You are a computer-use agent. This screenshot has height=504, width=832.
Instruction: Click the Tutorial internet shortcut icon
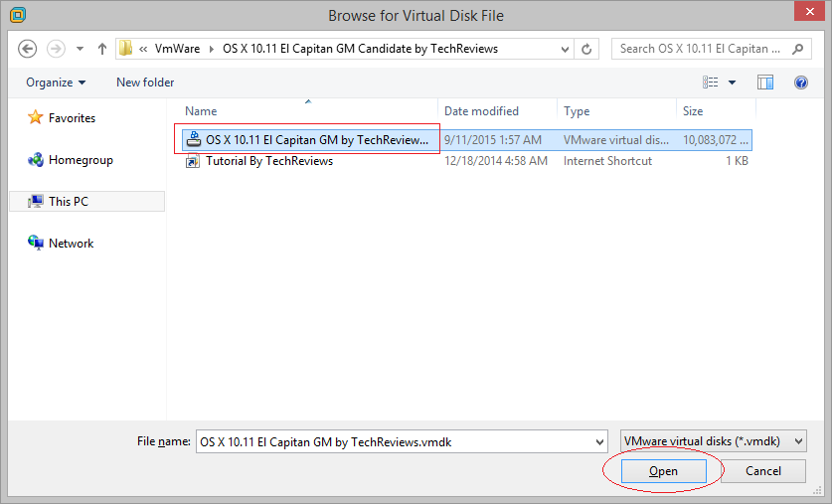click(x=193, y=161)
